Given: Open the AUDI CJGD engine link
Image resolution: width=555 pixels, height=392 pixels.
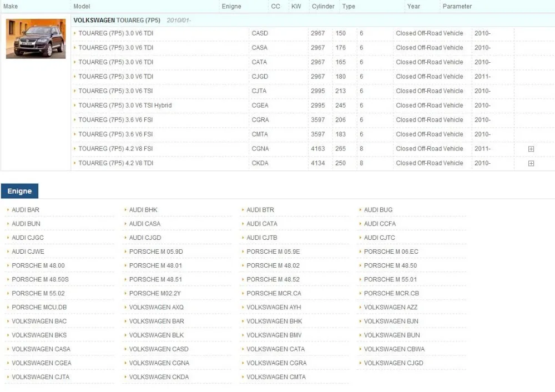Looking at the screenshot, I should 145,238.
